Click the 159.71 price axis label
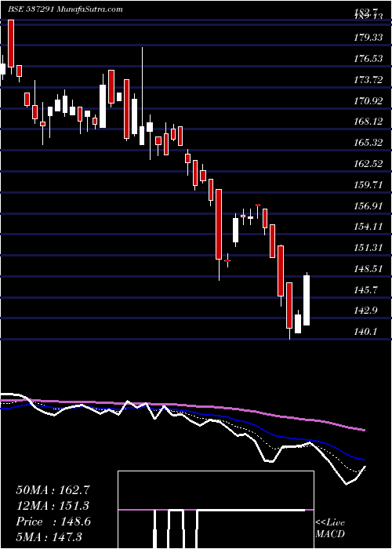The height and width of the screenshot is (549, 392). pos(368,184)
